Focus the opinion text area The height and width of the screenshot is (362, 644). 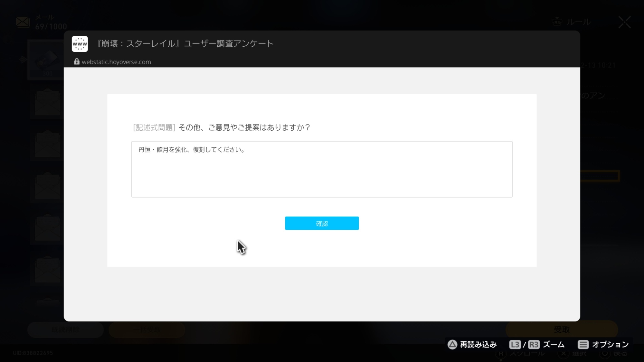click(322, 169)
